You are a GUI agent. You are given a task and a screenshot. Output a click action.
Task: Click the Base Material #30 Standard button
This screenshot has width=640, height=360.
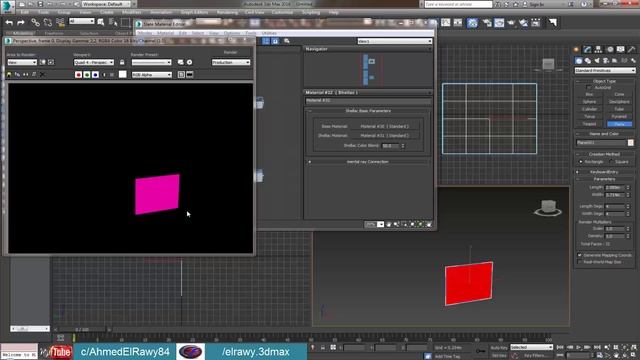tap(384, 127)
